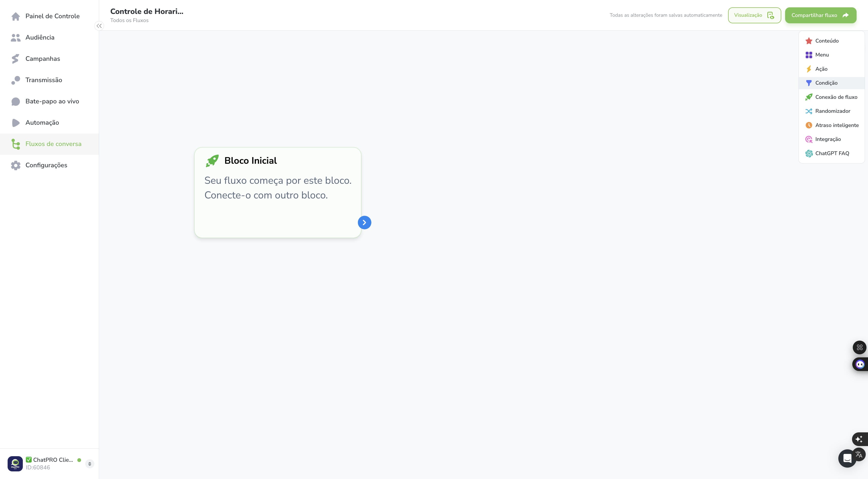Open the Campanhas section
The height and width of the screenshot is (479, 868).
point(49,59)
